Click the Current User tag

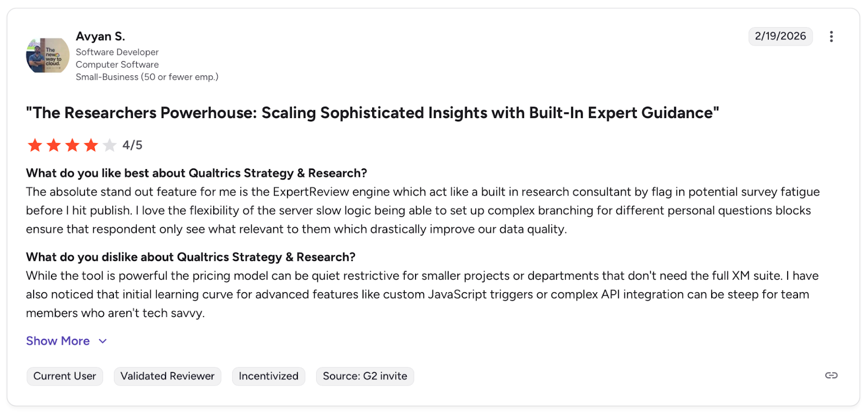coord(65,376)
